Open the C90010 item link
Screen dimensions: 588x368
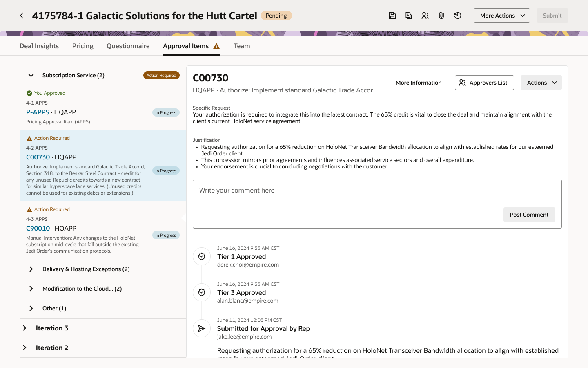click(x=38, y=228)
